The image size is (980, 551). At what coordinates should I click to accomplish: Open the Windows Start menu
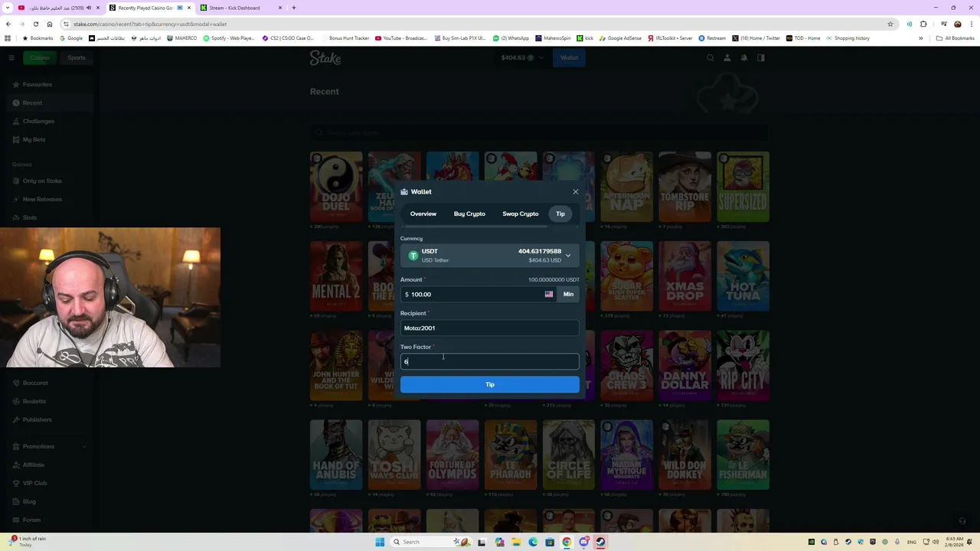coord(380,542)
